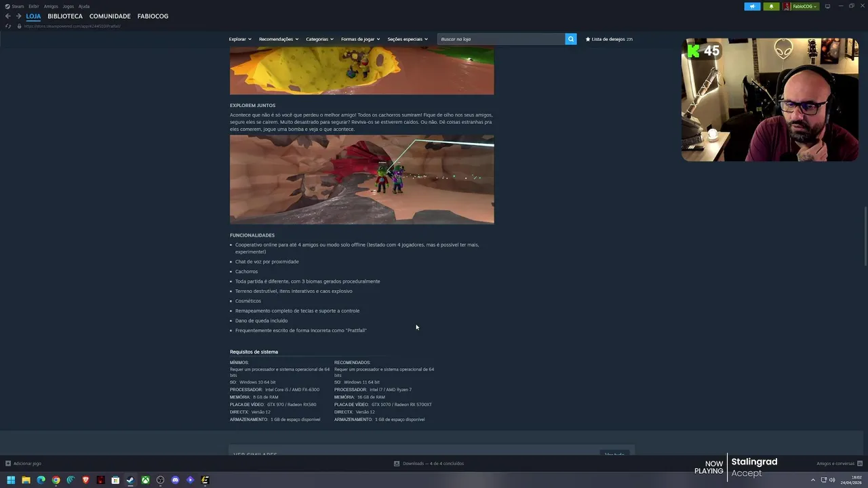The height and width of the screenshot is (488, 868).
Task: Open the Amigos menu
Action: tap(51, 6)
